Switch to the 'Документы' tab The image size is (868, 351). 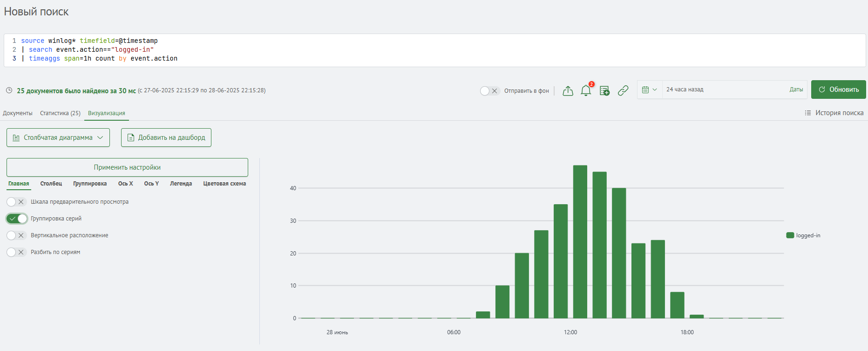(18, 113)
